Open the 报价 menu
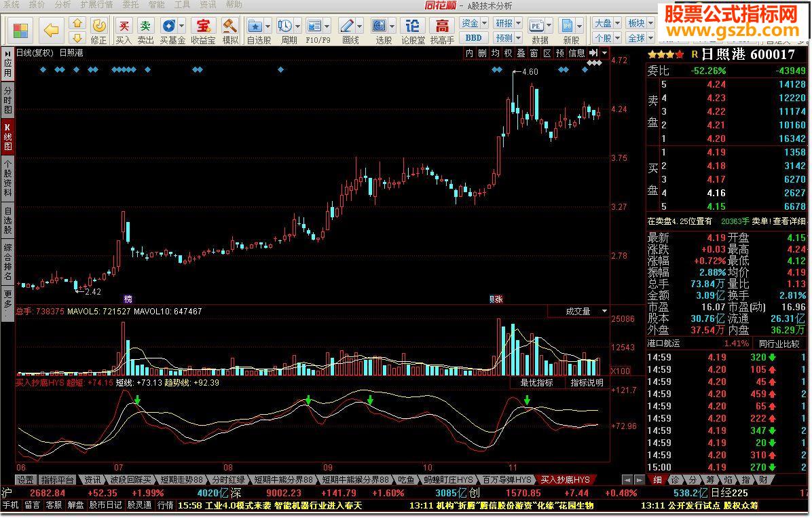This screenshot has width=812, height=518. click(x=37, y=5)
